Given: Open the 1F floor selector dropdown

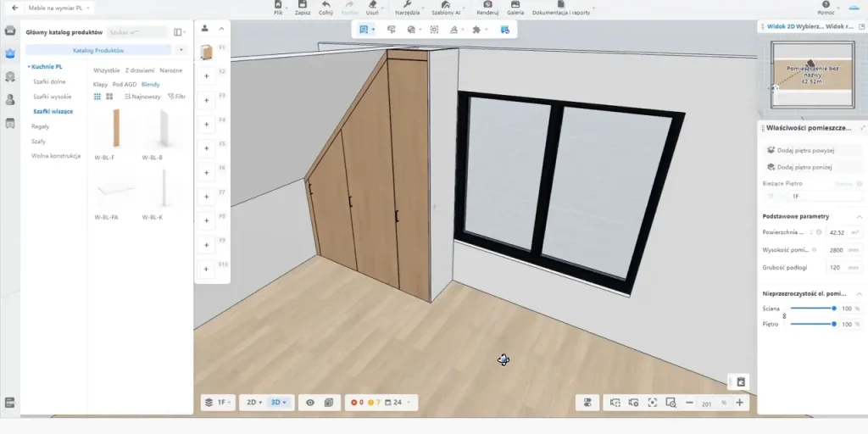Looking at the screenshot, I should [x=219, y=403].
